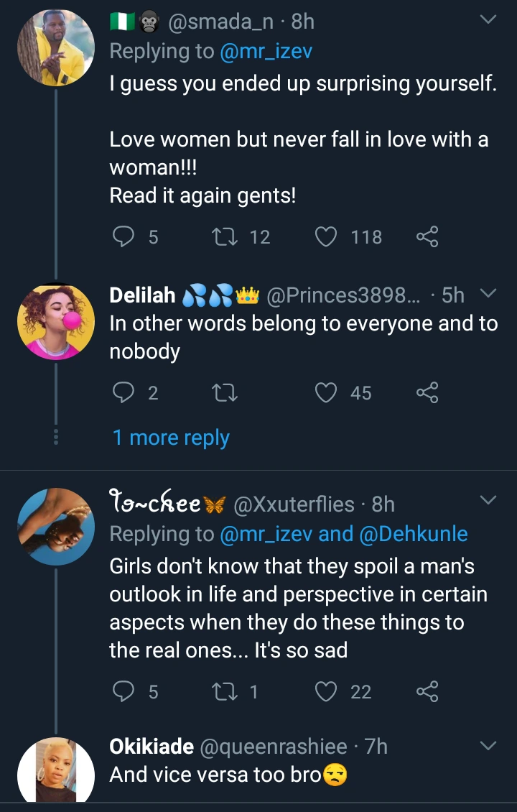Like smada_n's tweet with 118 likes
This screenshot has height=812, width=517.
coord(327,236)
